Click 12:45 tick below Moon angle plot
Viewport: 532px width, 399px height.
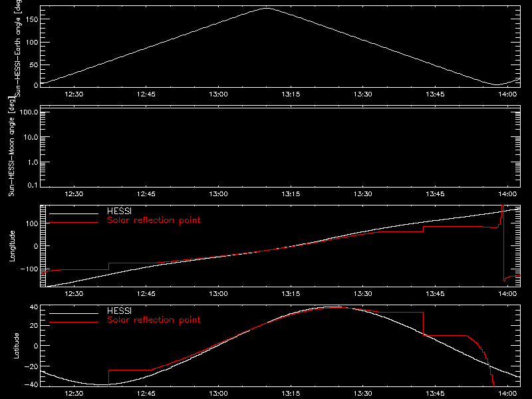146,194
